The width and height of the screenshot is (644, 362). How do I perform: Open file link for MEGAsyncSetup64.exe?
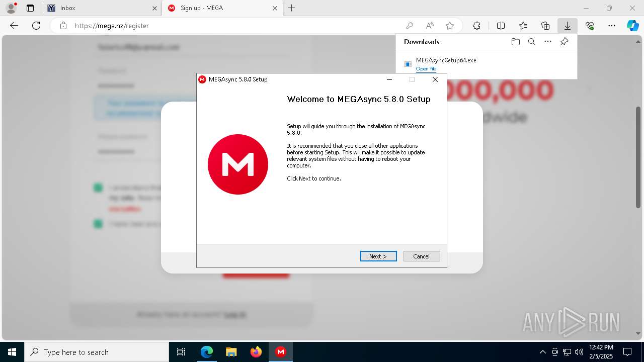pos(426,69)
